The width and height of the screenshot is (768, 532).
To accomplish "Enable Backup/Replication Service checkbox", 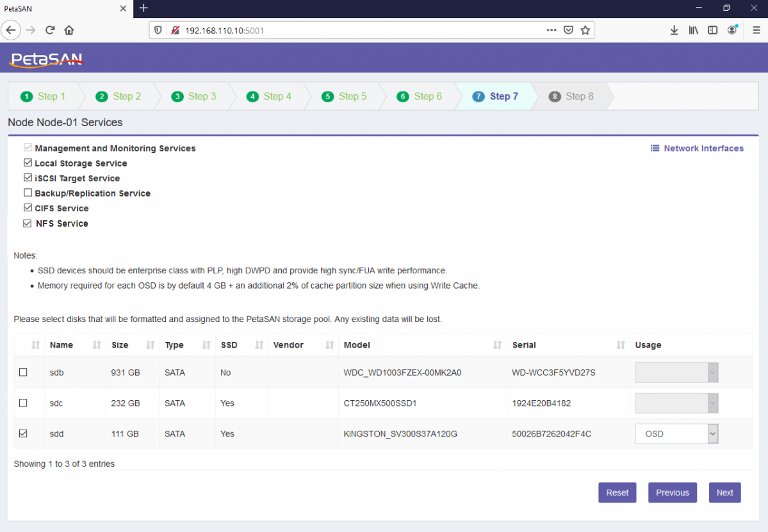I will click(x=28, y=193).
